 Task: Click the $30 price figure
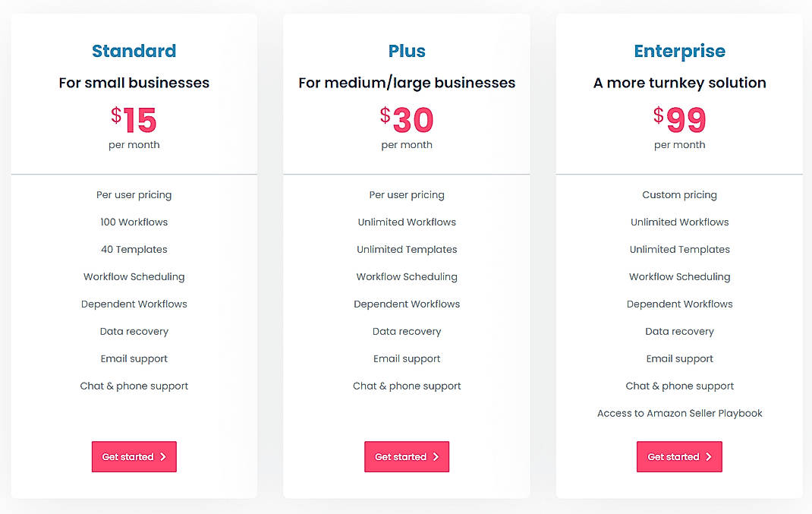tap(407, 119)
